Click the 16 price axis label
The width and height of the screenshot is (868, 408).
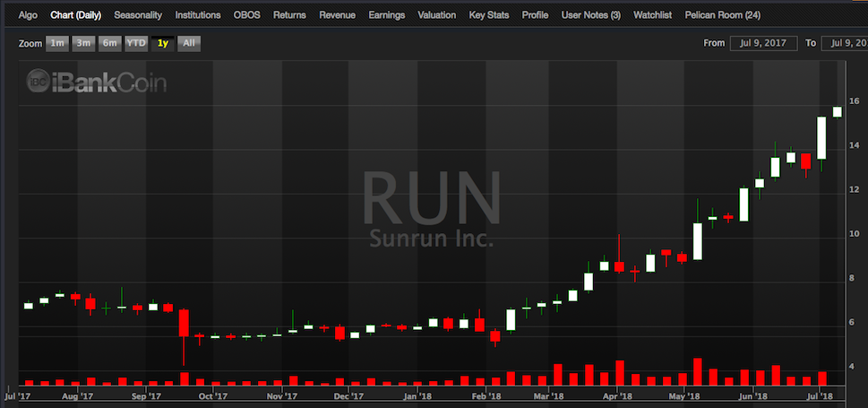coord(855,101)
